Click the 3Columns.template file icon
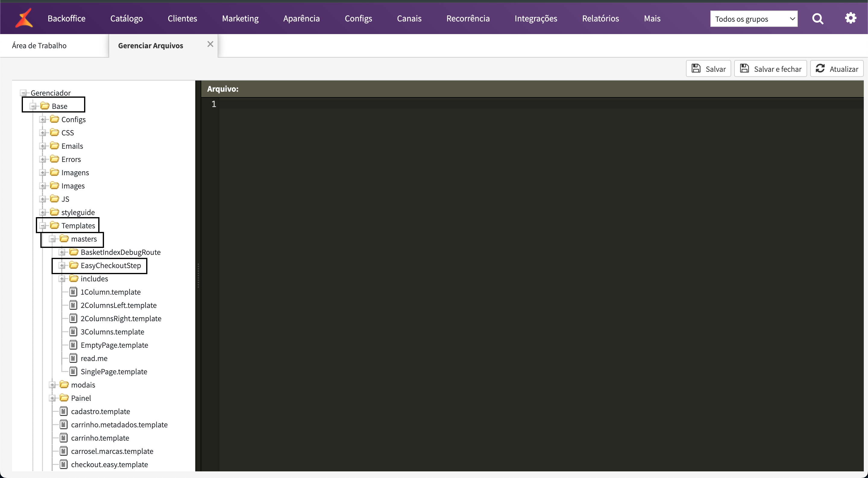This screenshot has width=868, height=478. tap(74, 331)
